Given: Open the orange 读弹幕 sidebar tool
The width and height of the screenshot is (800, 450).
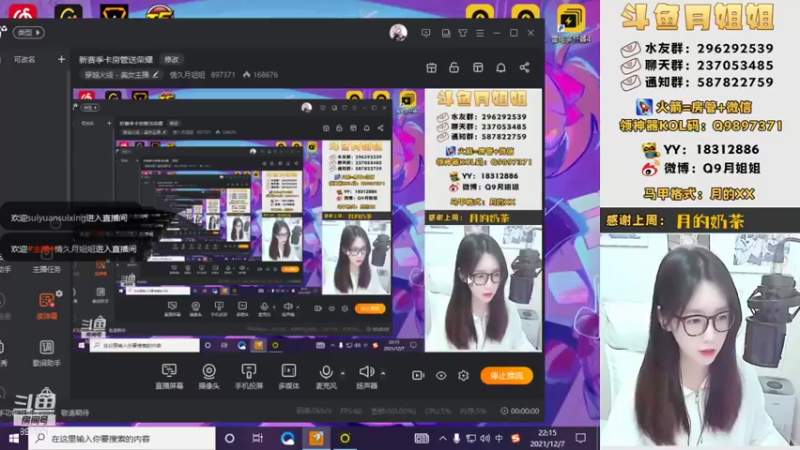Looking at the screenshot, I should point(46,306).
